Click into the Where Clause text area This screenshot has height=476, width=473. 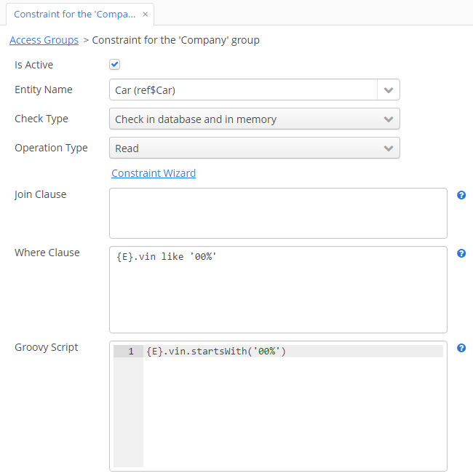(x=278, y=291)
